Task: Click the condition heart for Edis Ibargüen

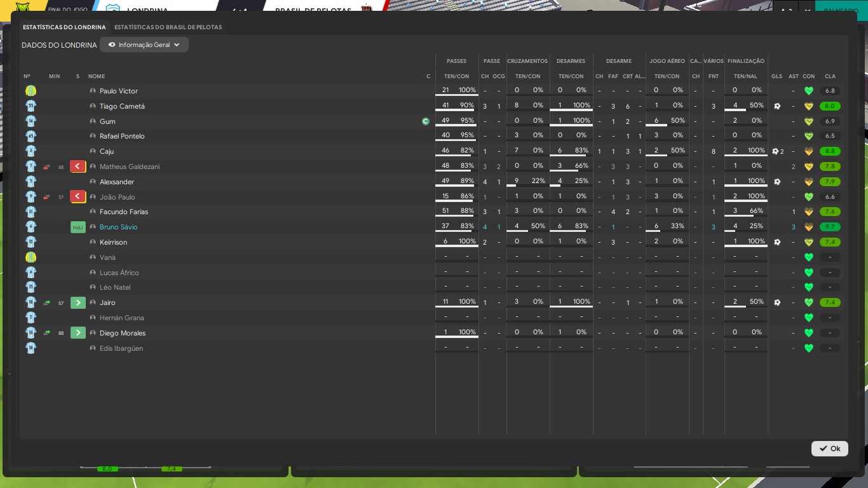Action: tap(808, 348)
